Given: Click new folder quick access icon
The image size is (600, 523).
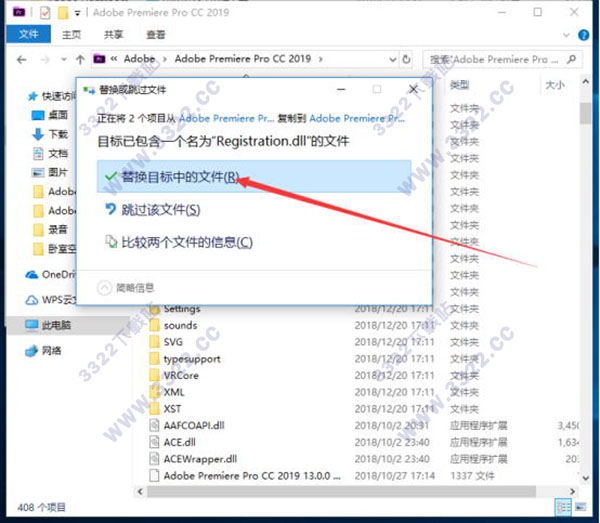Looking at the screenshot, I should 63,13.
